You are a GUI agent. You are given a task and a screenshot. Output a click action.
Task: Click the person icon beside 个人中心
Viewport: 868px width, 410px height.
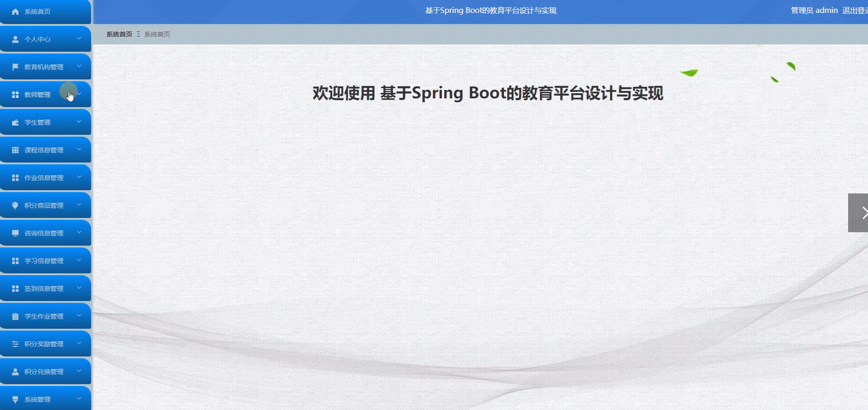coord(15,39)
